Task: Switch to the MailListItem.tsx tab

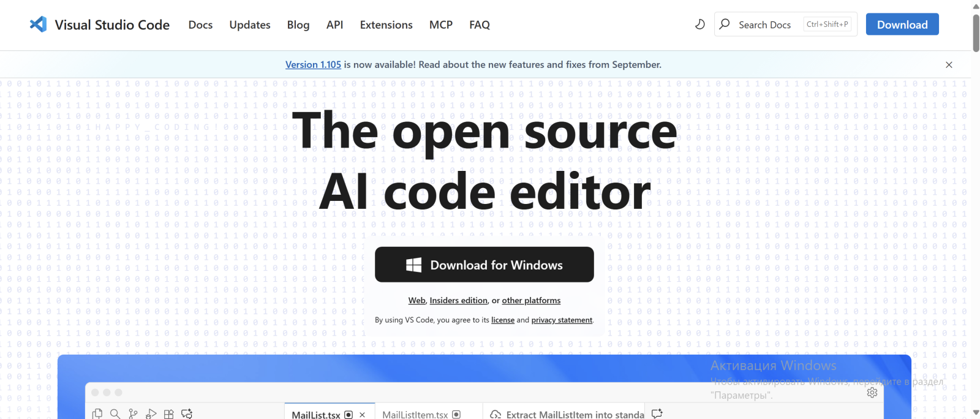Action: tap(415, 415)
